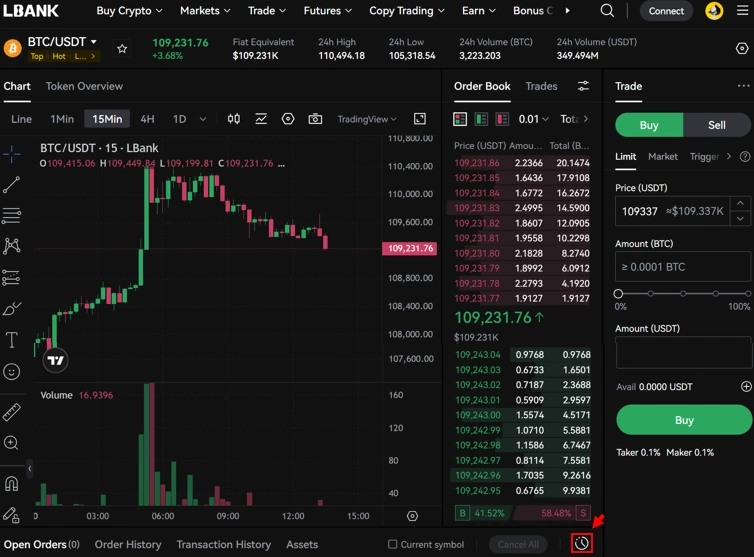Switch to the Sell toggle

point(716,125)
